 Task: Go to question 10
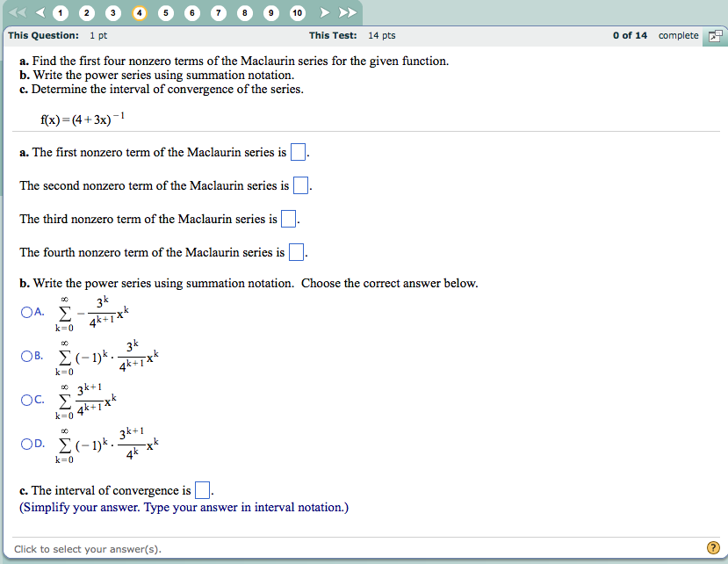click(297, 12)
